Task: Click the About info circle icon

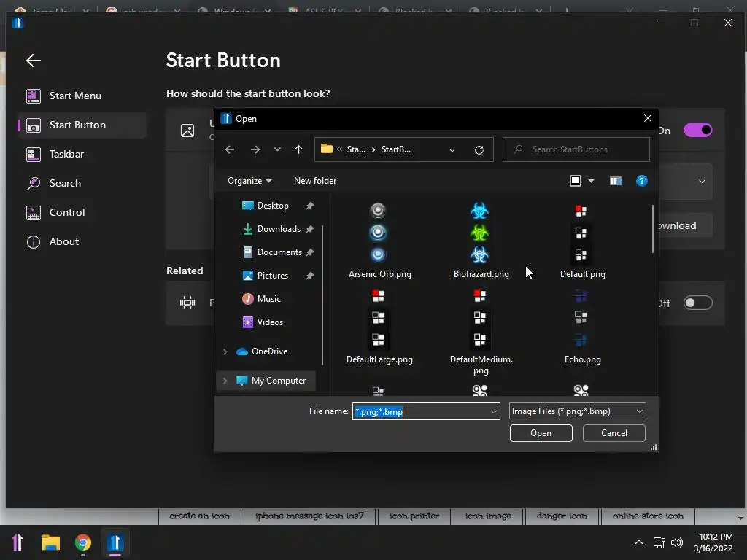Action: [34, 242]
